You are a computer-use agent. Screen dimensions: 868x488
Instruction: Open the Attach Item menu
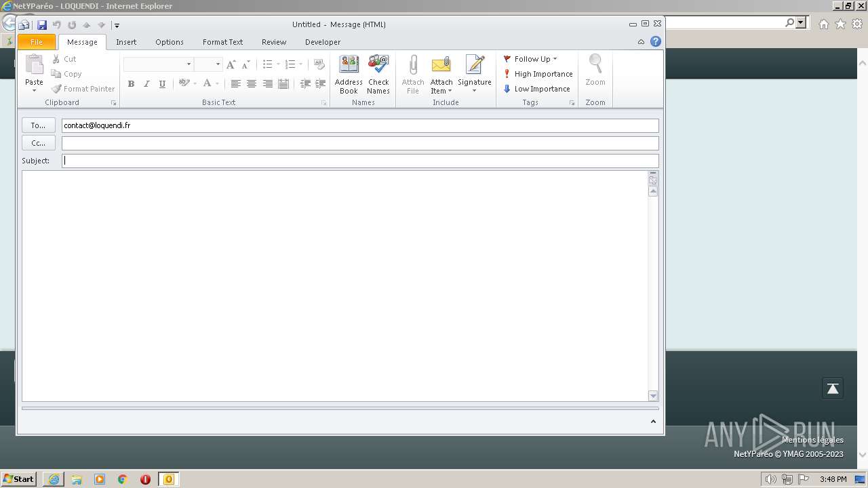[x=441, y=75]
